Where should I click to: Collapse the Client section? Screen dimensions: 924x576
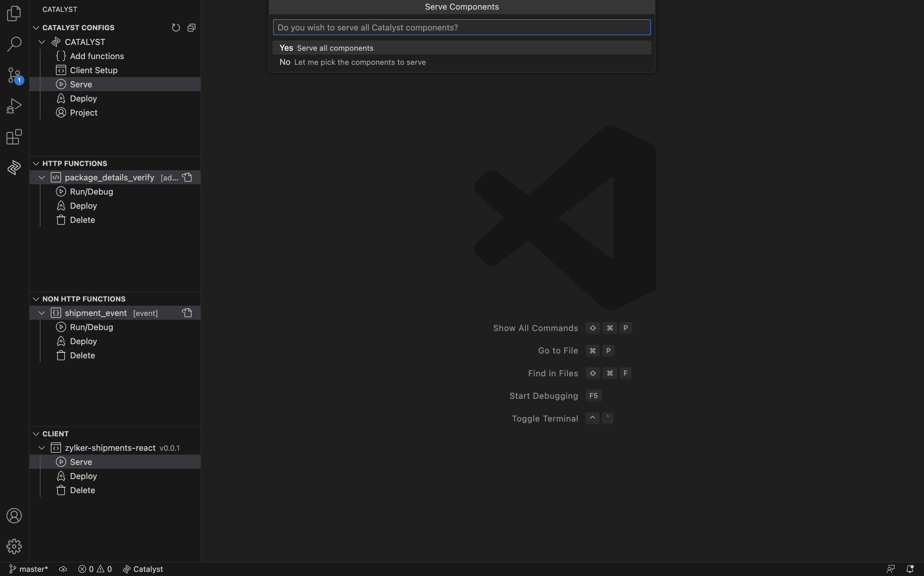[36, 434]
